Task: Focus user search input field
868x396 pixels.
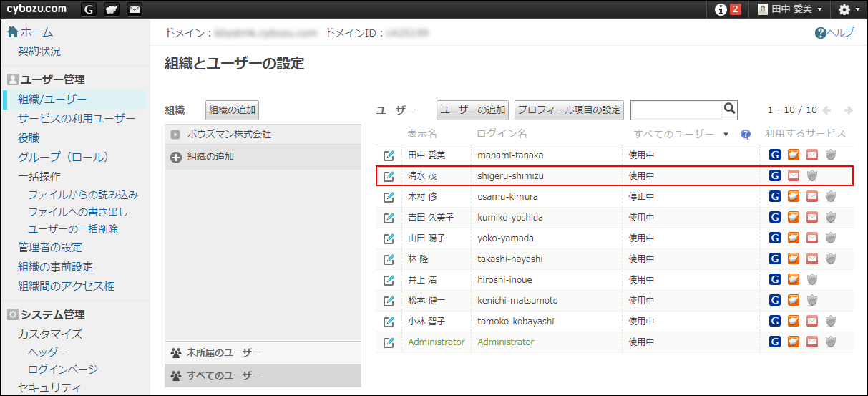Action: pyautogui.click(x=676, y=110)
